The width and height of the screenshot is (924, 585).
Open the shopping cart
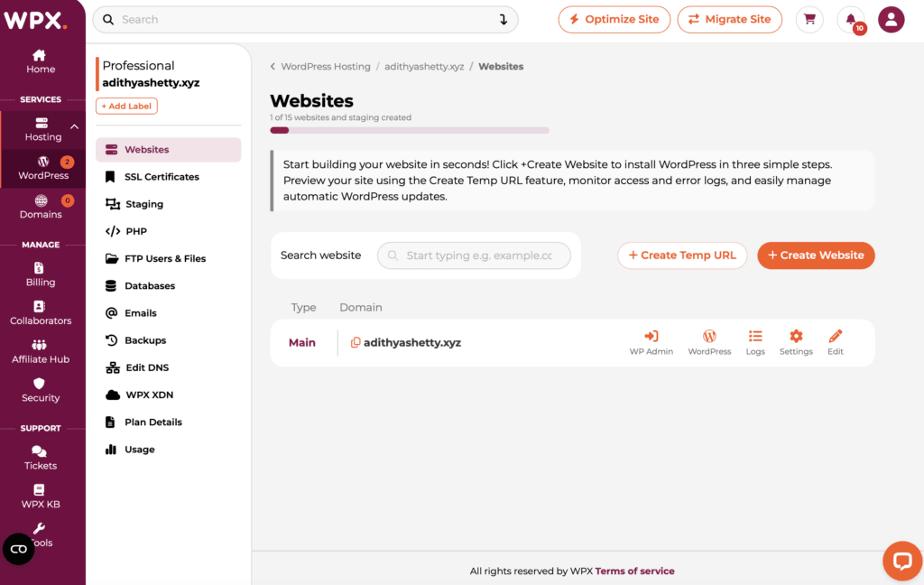(x=809, y=20)
